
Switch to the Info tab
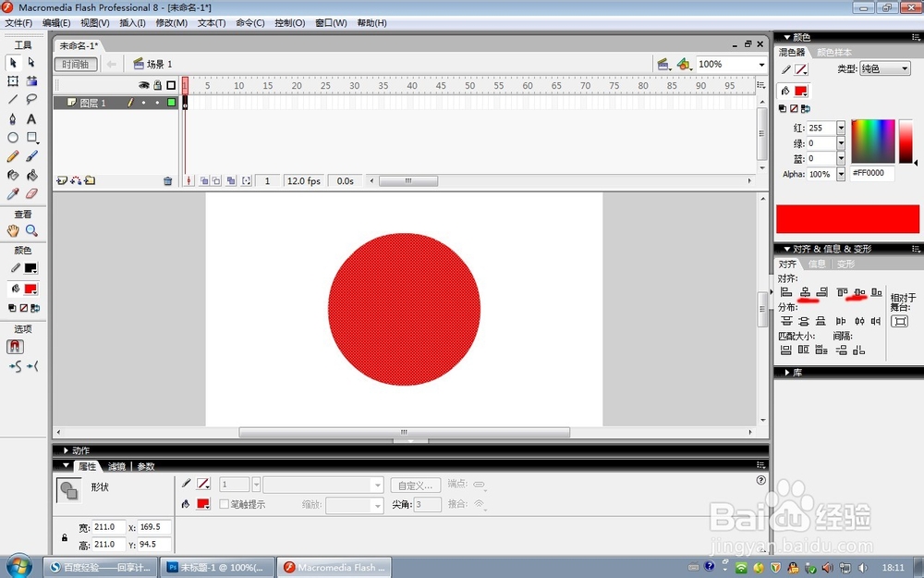click(817, 264)
